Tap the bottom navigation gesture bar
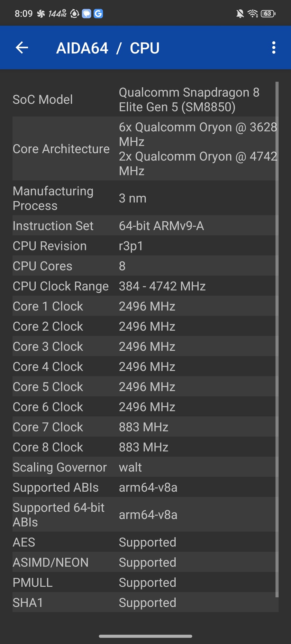Screen dimensions: 291x644 145,636
